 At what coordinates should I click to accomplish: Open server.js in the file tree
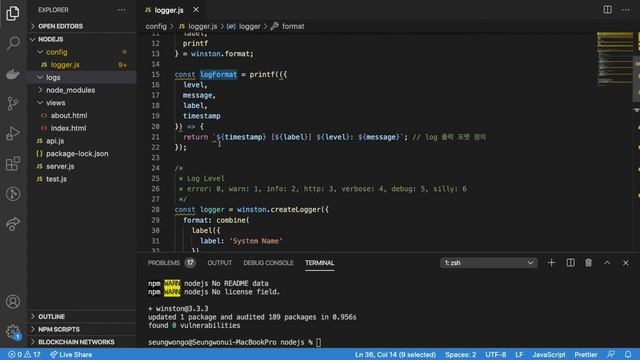coord(82,166)
